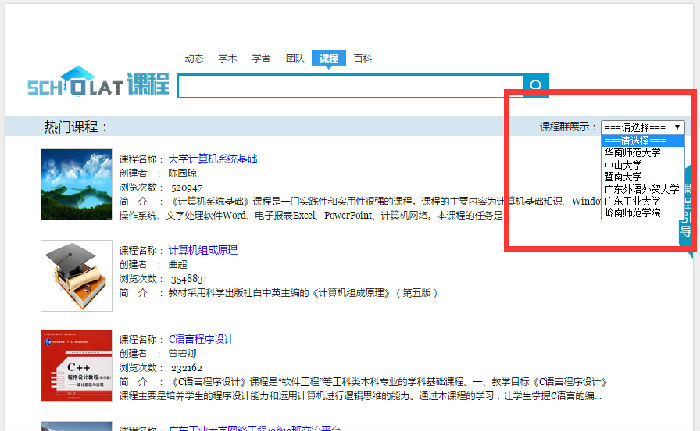Click the view count 520947

(x=187, y=188)
